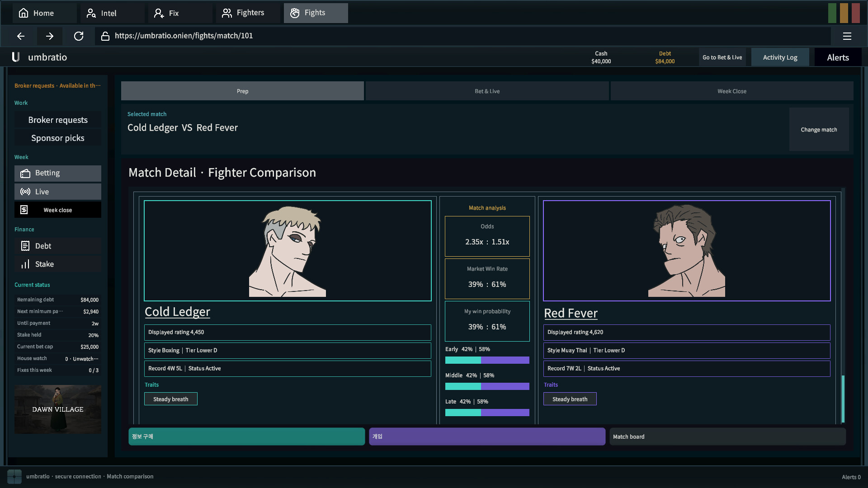Open the Intel tab
This screenshot has height=488, width=868.
click(x=112, y=13)
